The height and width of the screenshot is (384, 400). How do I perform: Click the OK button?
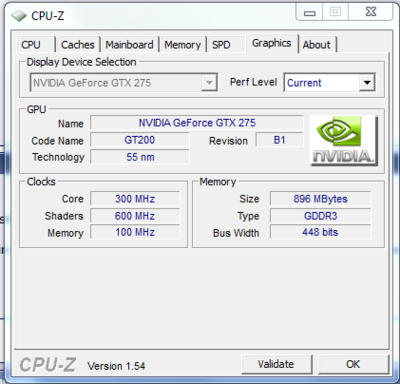click(x=353, y=364)
